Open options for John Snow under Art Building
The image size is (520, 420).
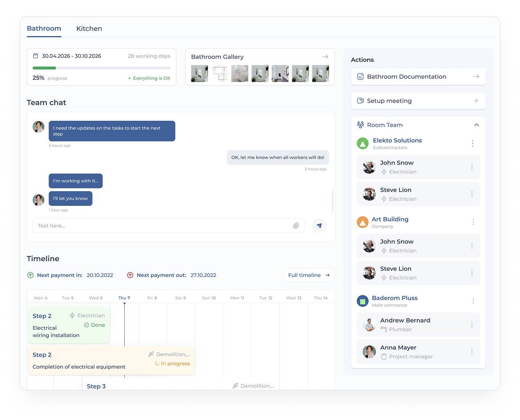(472, 246)
